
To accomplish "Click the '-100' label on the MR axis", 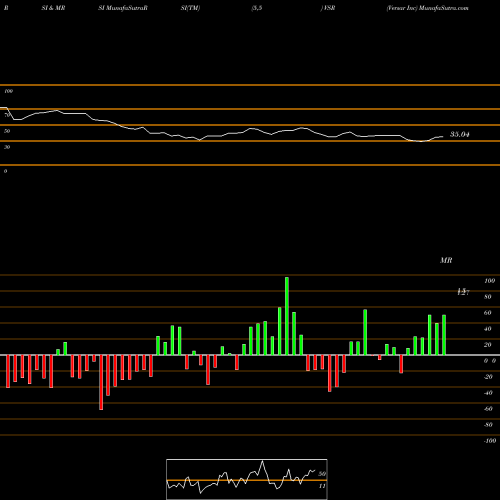I will [x=490, y=441].
